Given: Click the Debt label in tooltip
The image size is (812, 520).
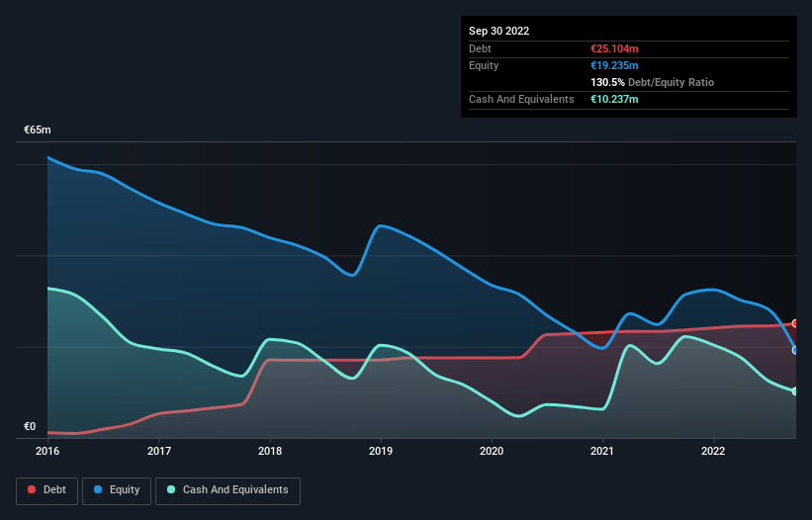Looking at the screenshot, I should coord(480,48).
